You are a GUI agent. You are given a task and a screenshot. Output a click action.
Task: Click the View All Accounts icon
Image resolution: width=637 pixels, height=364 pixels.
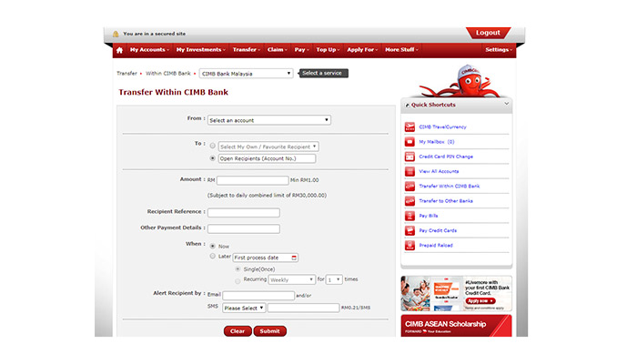(409, 171)
